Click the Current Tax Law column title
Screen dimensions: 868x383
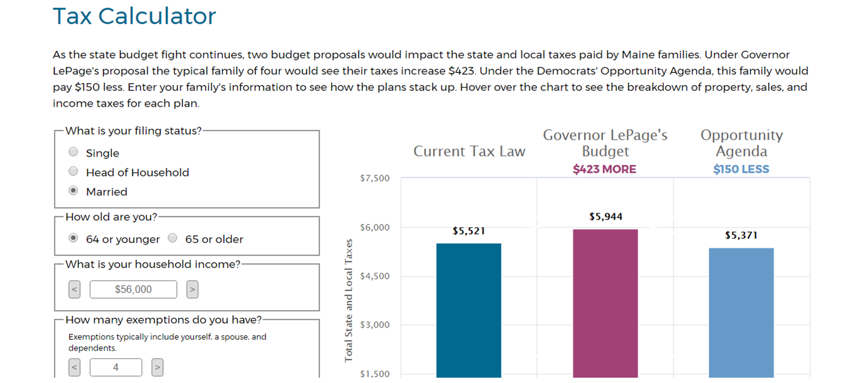click(470, 152)
